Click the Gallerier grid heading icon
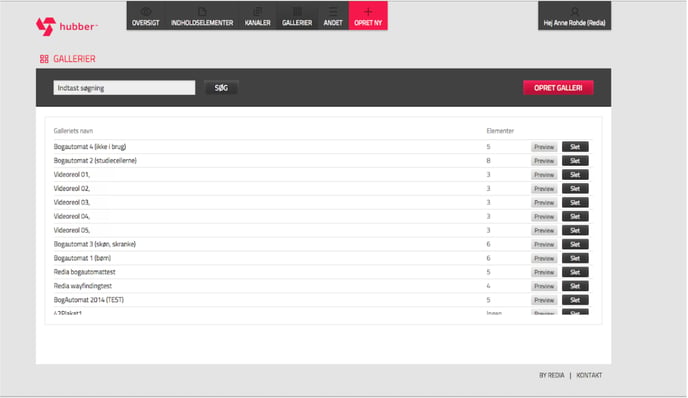The image size is (688, 398). pos(44,59)
